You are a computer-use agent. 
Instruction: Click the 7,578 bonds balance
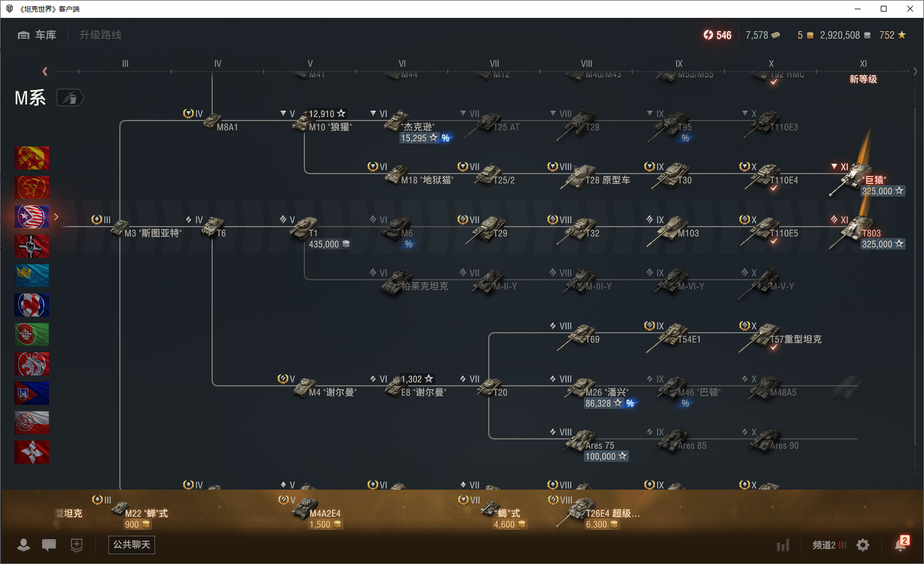pos(763,35)
